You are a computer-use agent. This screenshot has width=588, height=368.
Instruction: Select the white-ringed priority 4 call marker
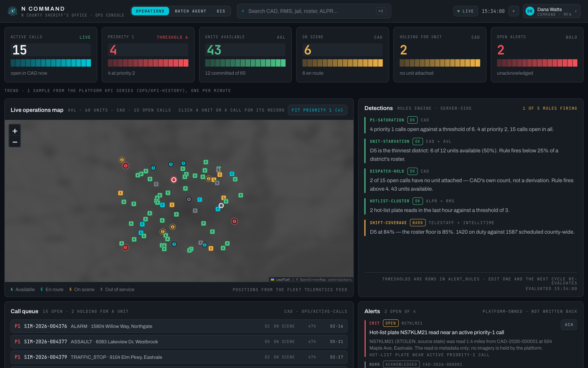point(221,205)
